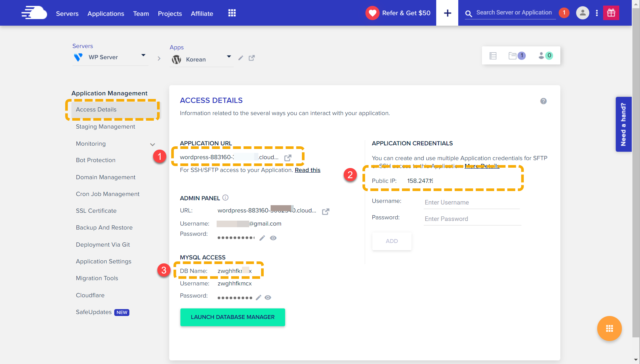Expand the Monitoring sidebar section
Viewport: 640px width, 364px height.
152,144
